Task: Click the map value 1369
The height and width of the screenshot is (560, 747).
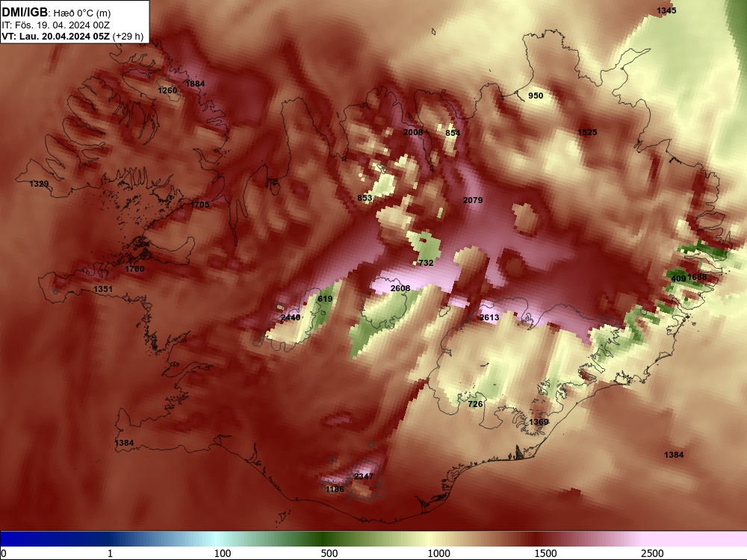Action: (x=539, y=422)
